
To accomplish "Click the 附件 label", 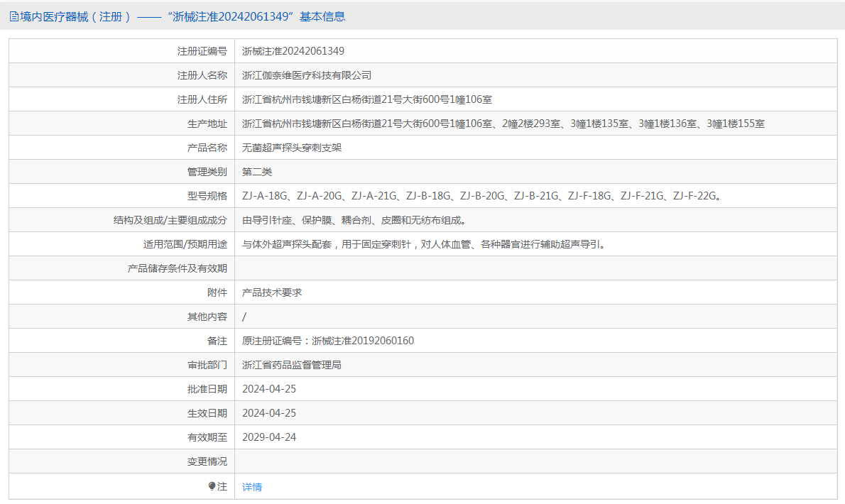I will [217, 292].
